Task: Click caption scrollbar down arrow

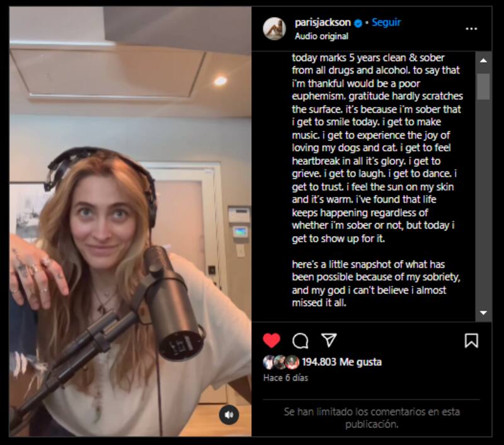Action: click(x=483, y=313)
